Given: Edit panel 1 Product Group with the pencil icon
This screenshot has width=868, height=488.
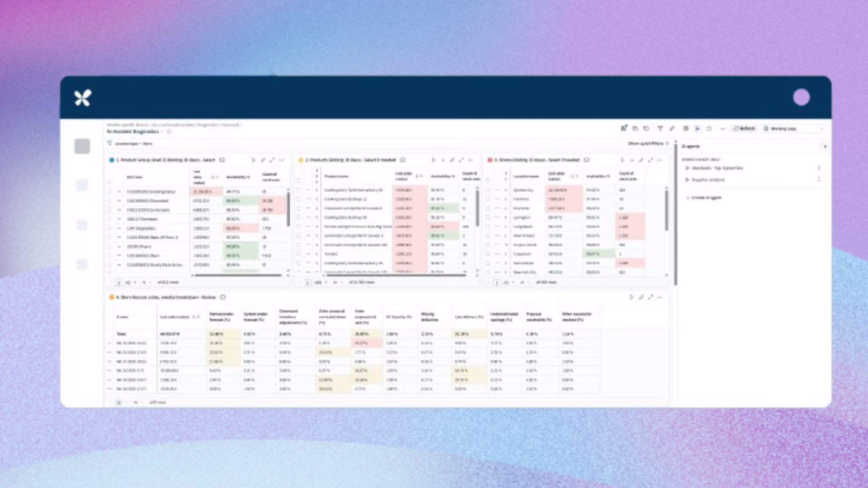Looking at the screenshot, I should point(263,160).
